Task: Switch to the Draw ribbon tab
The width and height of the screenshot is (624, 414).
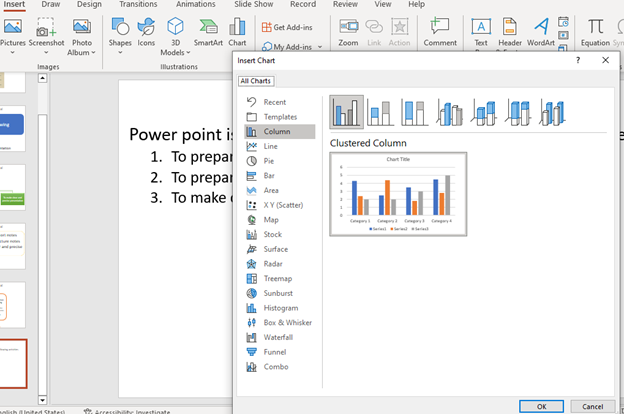Action: pyautogui.click(x=51, y=4)
